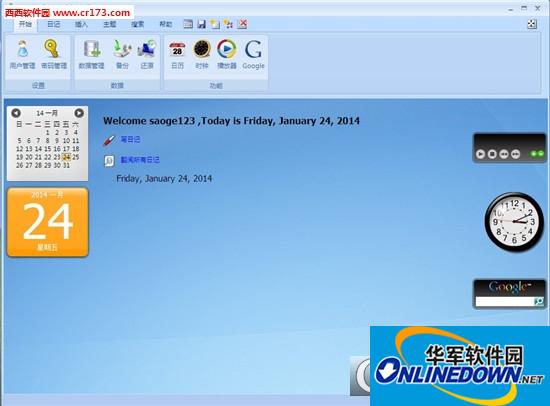
Task: Select date 8 in the mini calendar
Action: 48,141
